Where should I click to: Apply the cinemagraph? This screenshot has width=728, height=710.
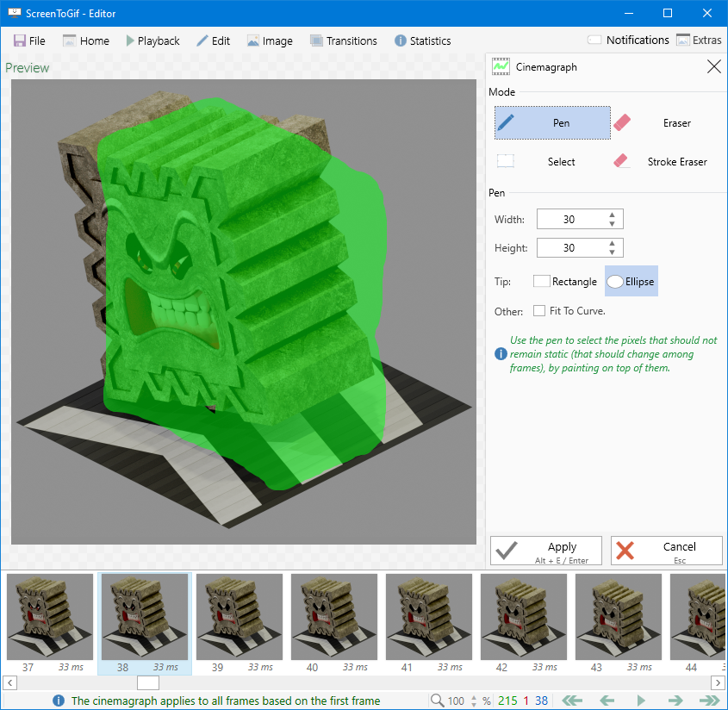pyautogui.click(x=546, y=551)
